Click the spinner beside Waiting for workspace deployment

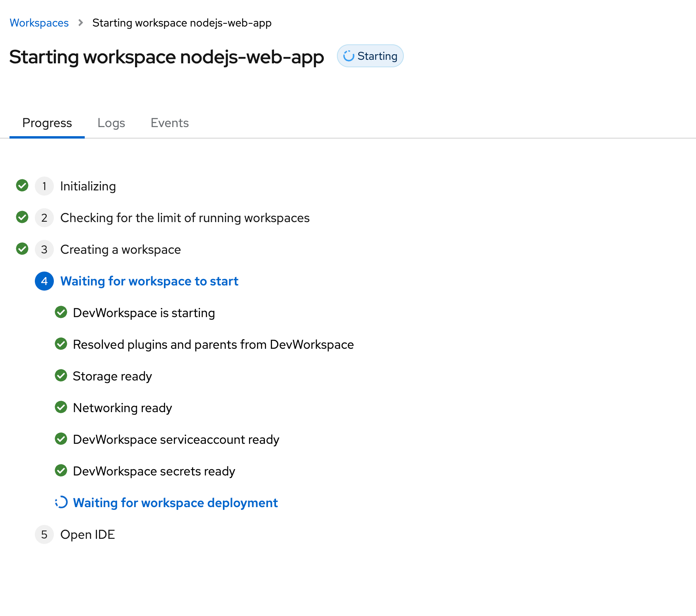pyautogui.click(x=61, y=502)
